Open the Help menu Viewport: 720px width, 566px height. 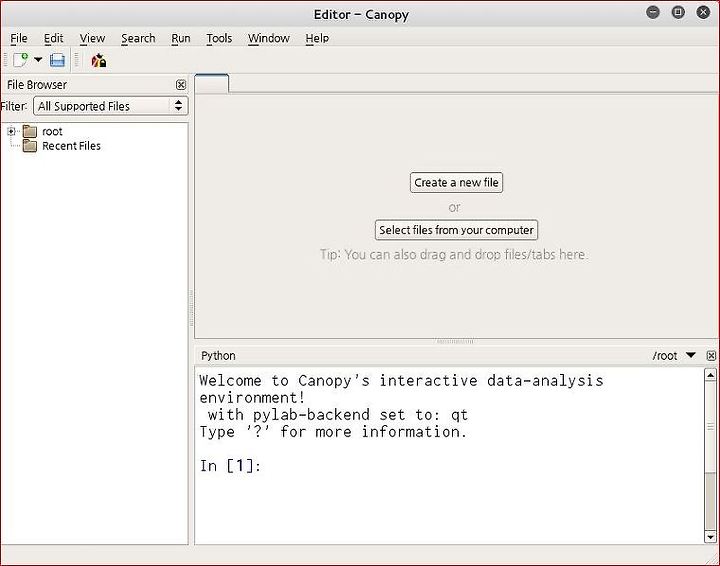[317, 38]
